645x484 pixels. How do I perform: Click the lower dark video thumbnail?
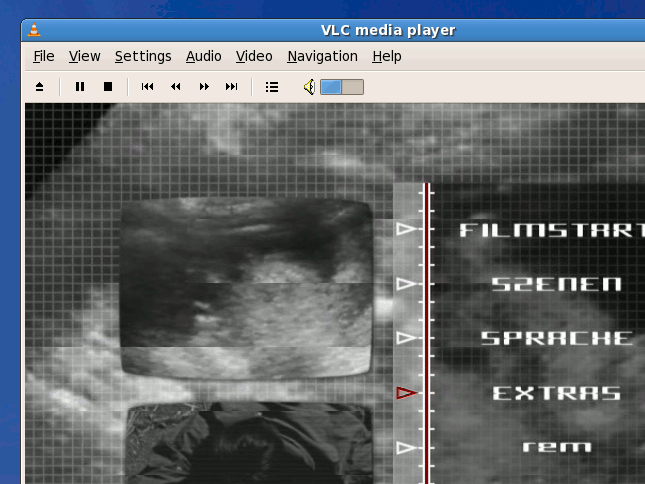[x=249, y=443]
